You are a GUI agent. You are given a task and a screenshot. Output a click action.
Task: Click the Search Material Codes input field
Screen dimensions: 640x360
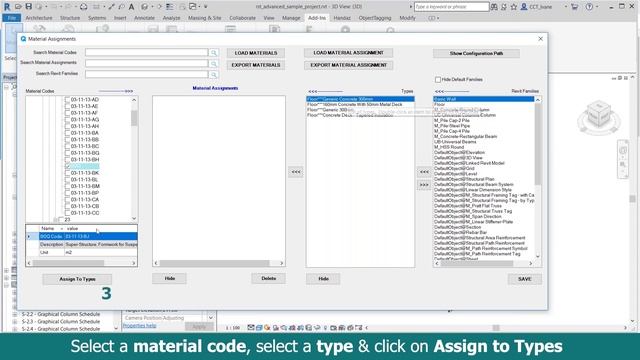(x=147, y=53)
